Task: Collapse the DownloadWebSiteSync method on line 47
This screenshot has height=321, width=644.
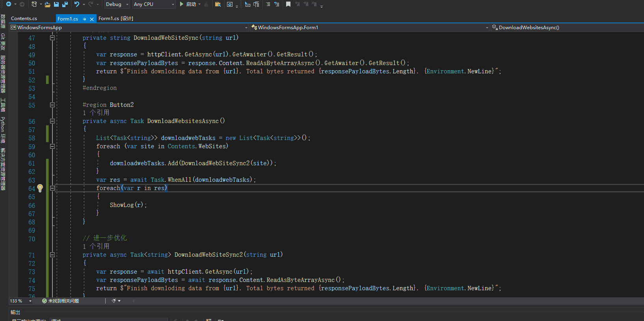Action: pos(52,38)
